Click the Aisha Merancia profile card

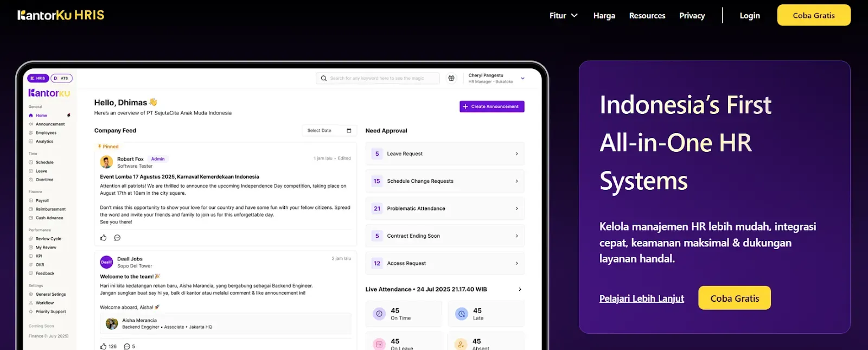coord(226,324)
